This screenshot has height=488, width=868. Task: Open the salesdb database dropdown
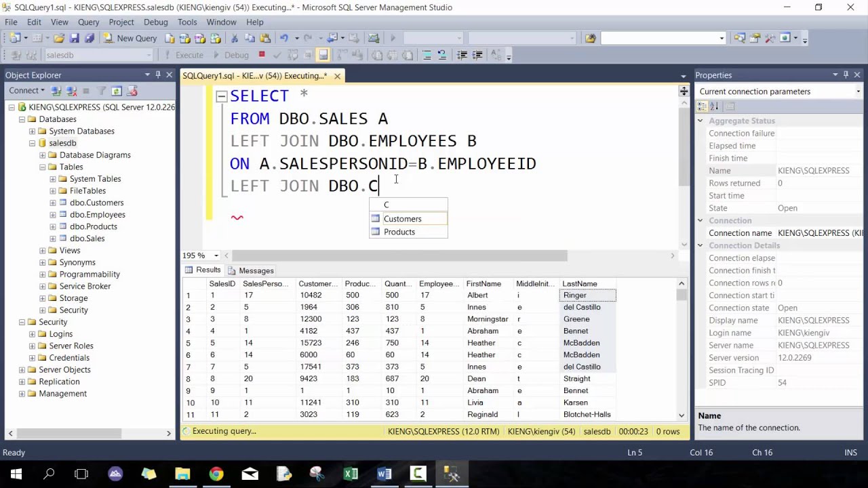pyautogui.click(x=149, y=56)
